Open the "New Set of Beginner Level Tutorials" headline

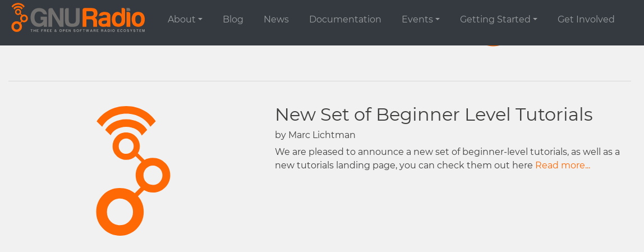[433, 114]
